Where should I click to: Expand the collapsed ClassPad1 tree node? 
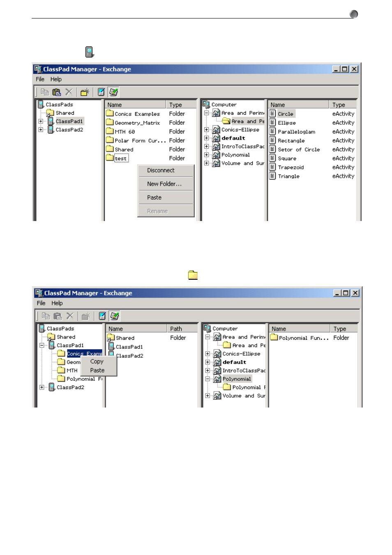click(x=41, y=121)
